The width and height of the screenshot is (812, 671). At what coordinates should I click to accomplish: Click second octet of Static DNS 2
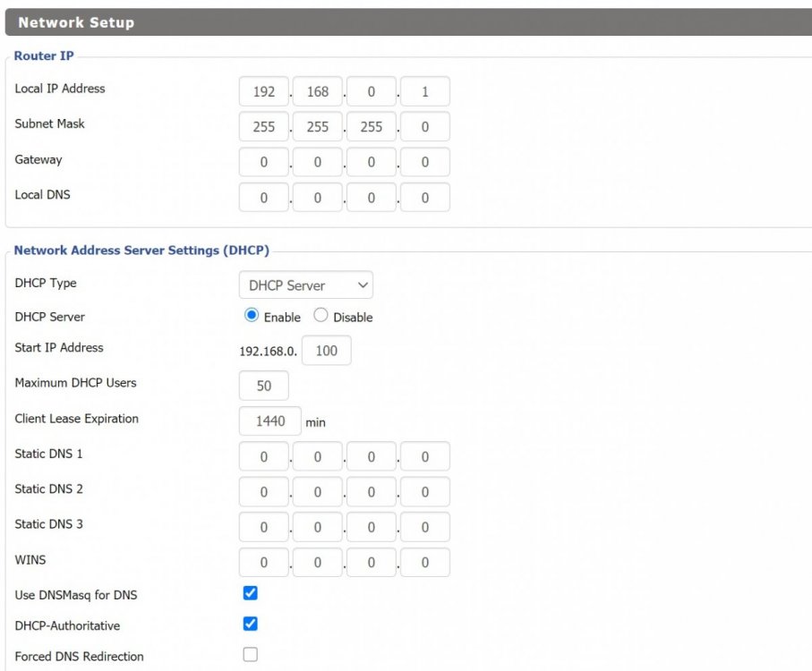pos(317,492)
